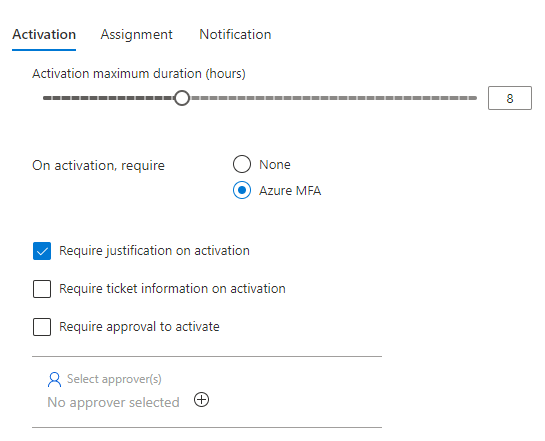The width and height of the screenshot is (545, 441).
Task: Click the unfilled slider track right of the handle
Action: coord(333,98)
